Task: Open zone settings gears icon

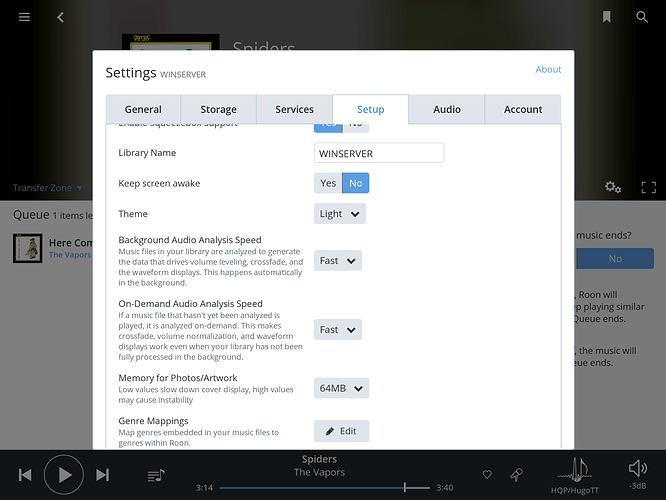Action: pos(613,187)
